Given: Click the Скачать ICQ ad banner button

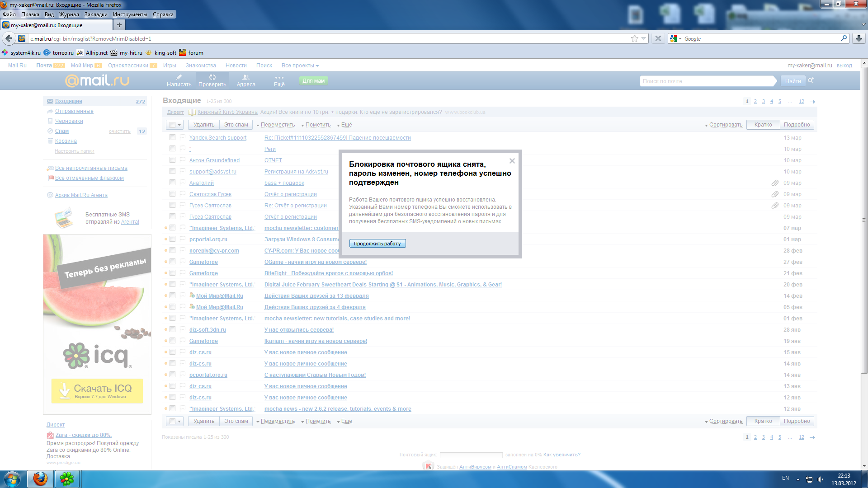Looking at the screenshot, I should click(x=97, y=391).
